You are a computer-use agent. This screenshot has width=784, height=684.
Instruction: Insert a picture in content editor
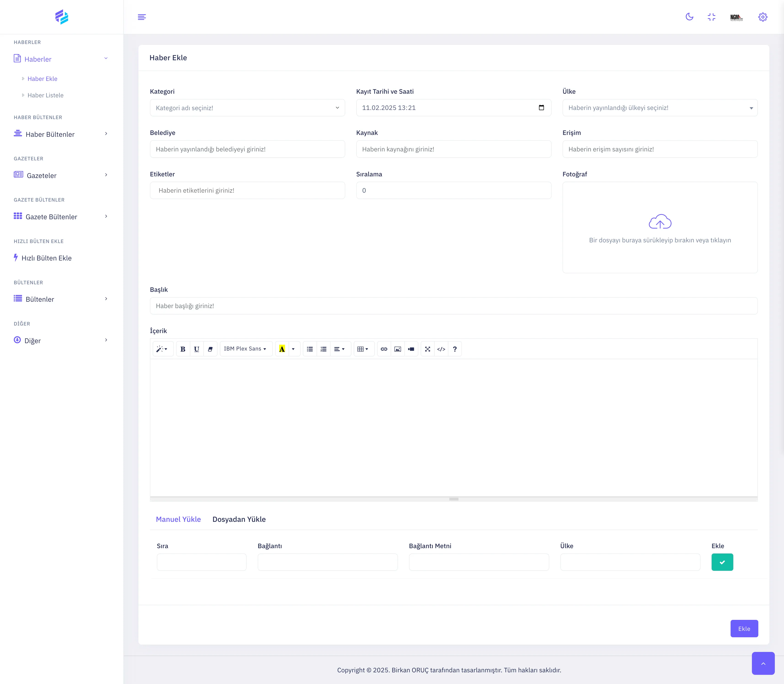coord(398,349)
